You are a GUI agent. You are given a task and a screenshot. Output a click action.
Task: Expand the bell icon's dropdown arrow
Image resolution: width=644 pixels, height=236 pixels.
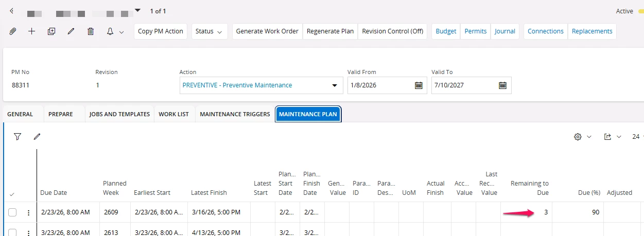tap(121, 32)
